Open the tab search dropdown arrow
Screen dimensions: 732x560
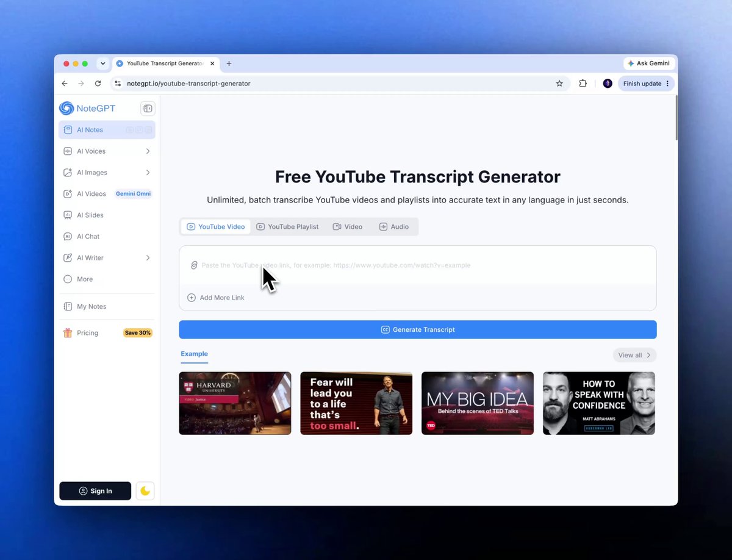pos(102,63)
